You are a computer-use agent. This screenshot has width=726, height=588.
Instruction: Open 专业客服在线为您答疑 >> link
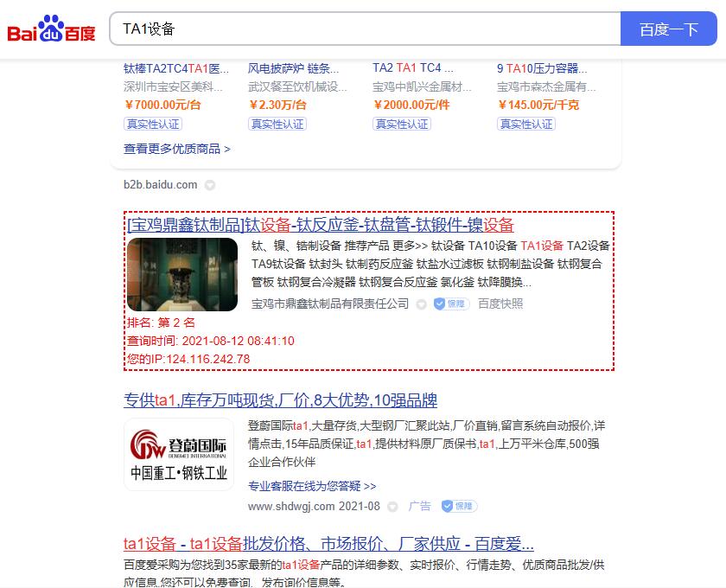(x=312, y=486)
